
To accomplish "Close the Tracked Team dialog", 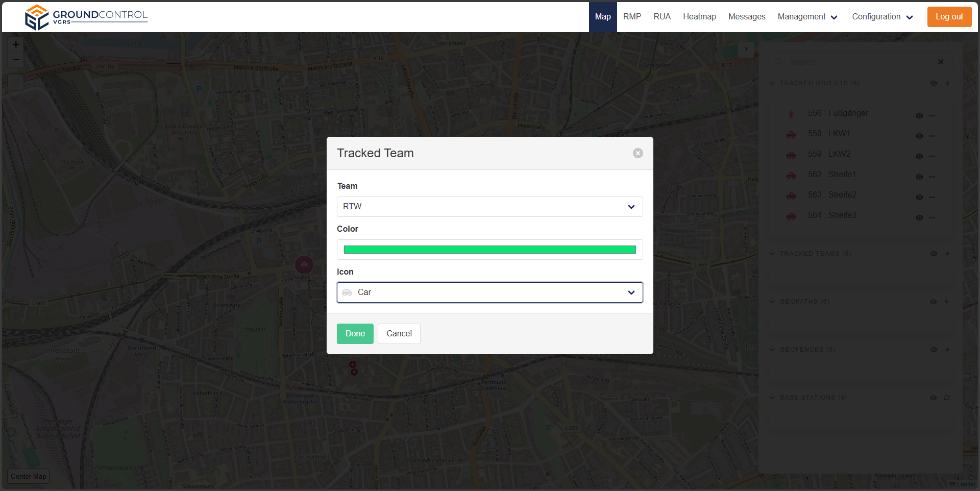I will pos(638,153).
